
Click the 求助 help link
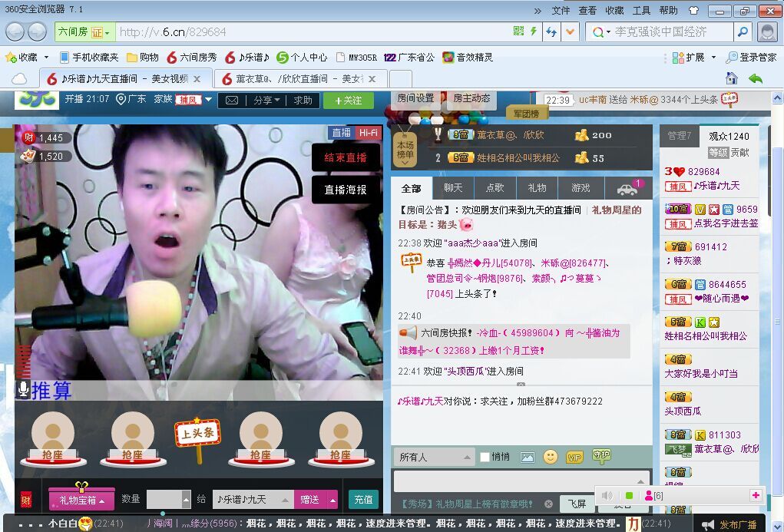click(x=303, y=101)
